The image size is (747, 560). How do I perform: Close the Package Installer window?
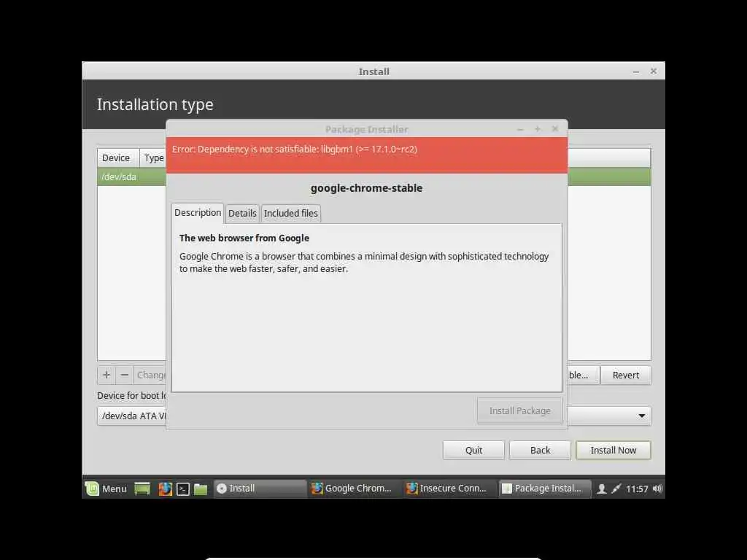[555, 129]
